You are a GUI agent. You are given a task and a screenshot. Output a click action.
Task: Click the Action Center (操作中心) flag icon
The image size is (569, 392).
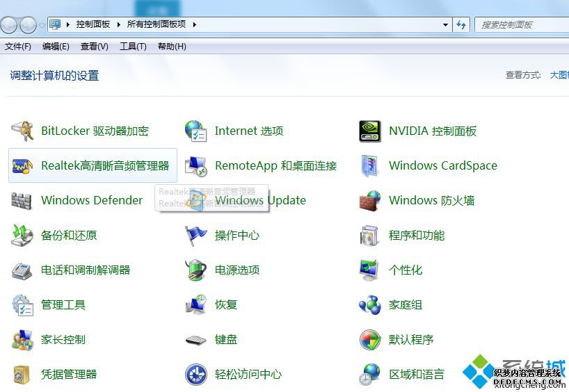195,236
